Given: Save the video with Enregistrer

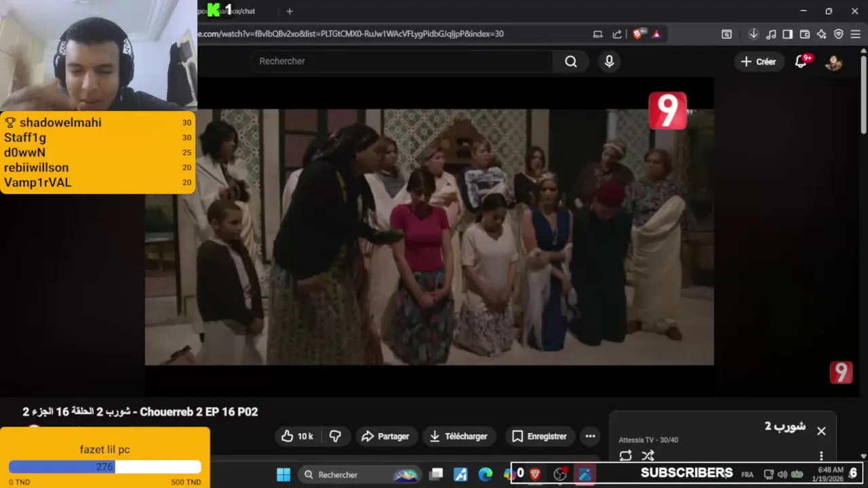Looking at the screenshot, I should (539, 436).
